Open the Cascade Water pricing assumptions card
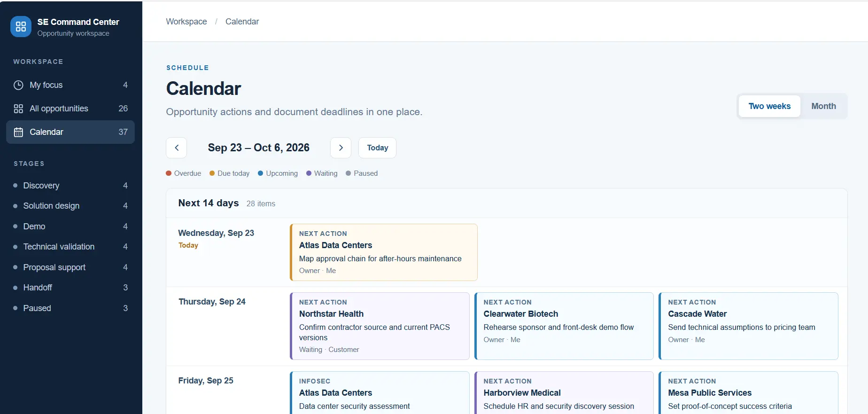Viewport: 868px width, 414px height. tap(749, 326)
